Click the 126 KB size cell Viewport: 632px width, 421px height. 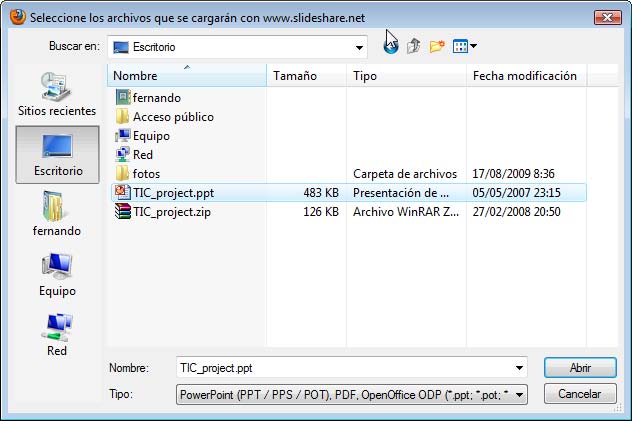(321, 212)
